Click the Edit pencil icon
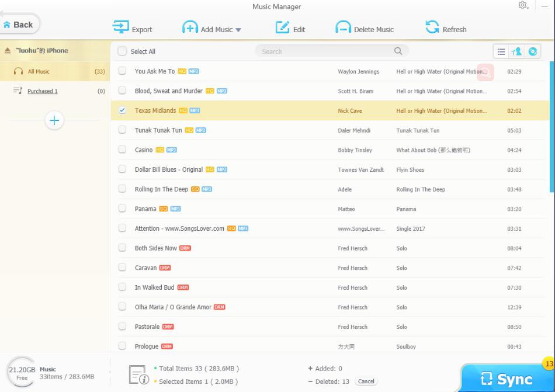Image resolution: width=555 pixels, height=392 pixels. tap(283, 28)
